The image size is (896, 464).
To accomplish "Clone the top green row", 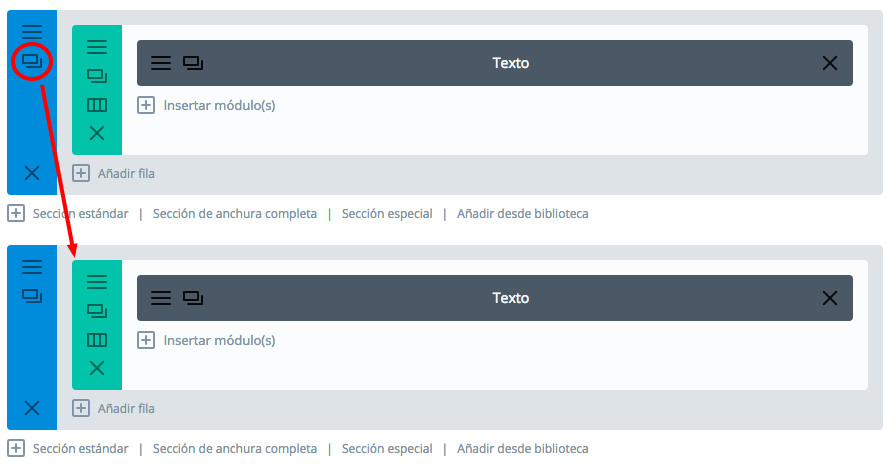I will [97, 76].
